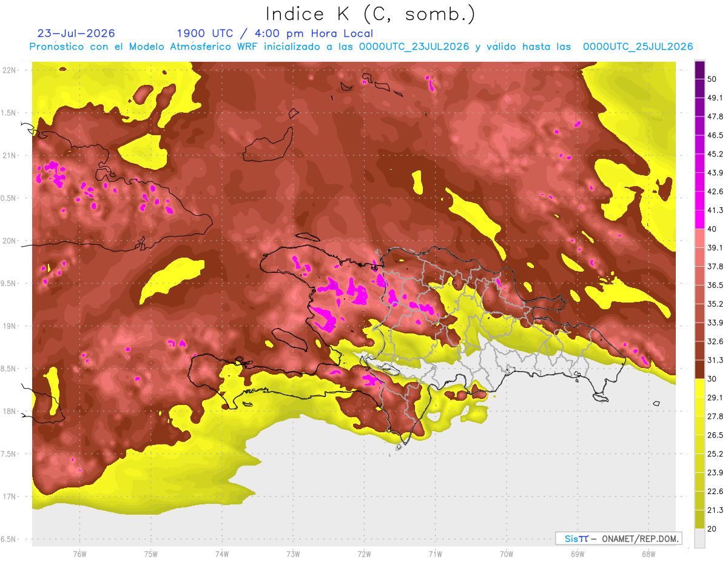Click the '43.9' colorbar value

715,173
